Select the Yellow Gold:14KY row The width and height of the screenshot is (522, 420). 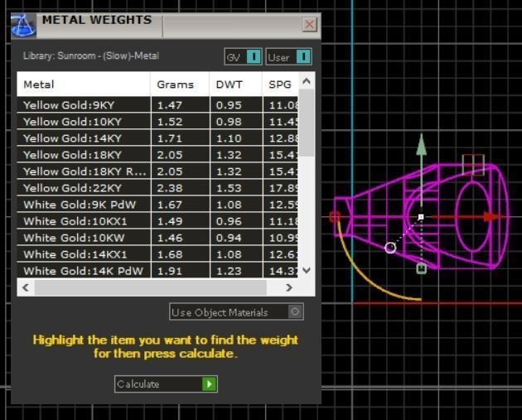coord(157,138)
